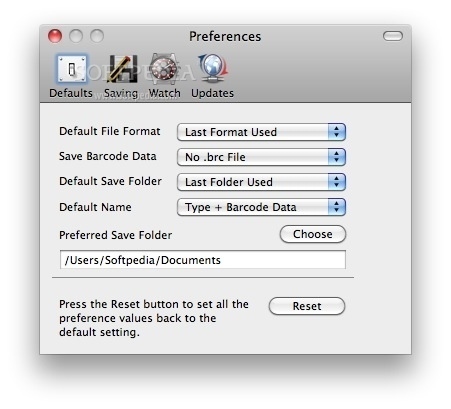Image resolution: width=451 pixels, height=409 pixels.
Task: Open the Default File Format dropdown
Action: [261, 132]
